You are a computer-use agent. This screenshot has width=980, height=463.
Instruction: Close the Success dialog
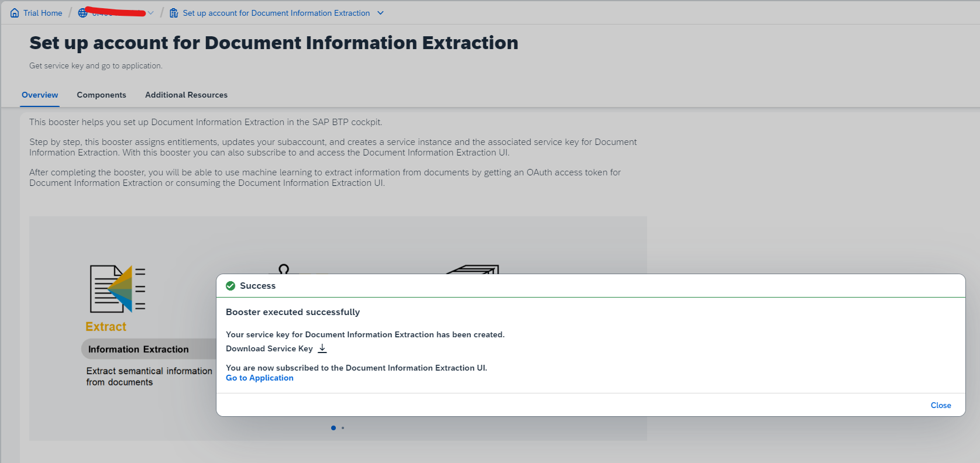(x=941, y=405)
